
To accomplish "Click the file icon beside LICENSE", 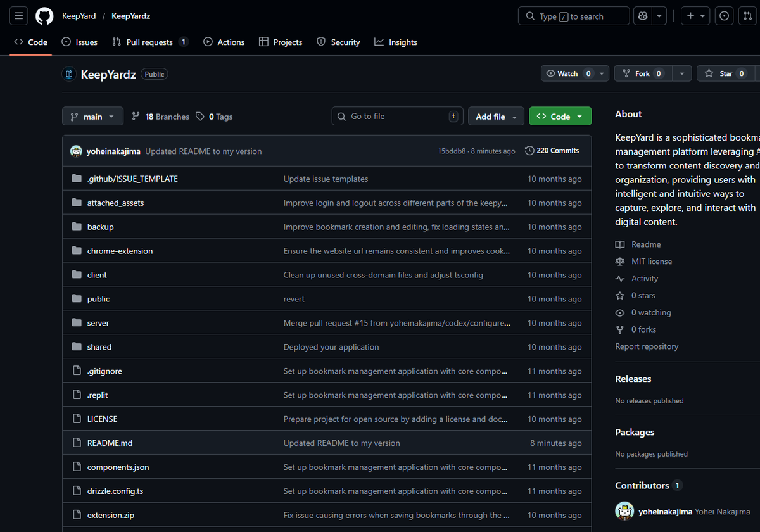I will (x=77, y=419).
